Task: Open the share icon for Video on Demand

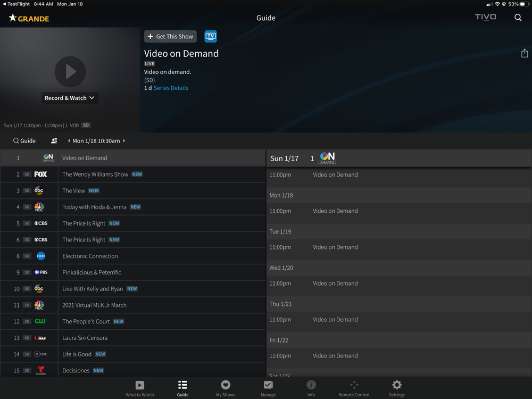Action: click(x=524, y=53)
